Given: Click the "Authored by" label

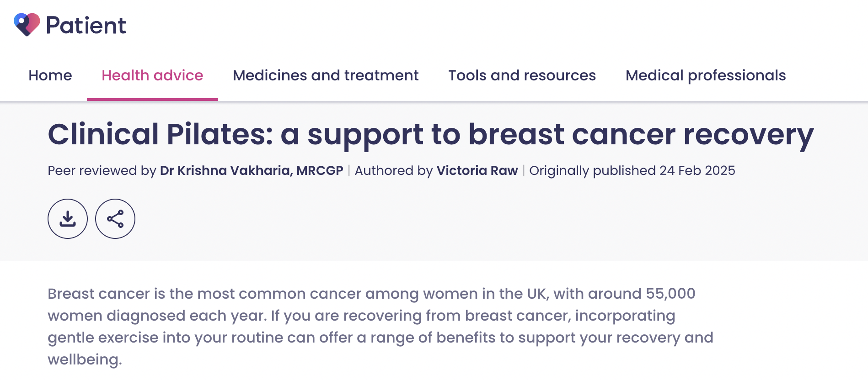Looking at the screenshot, I should coord(394,170).
